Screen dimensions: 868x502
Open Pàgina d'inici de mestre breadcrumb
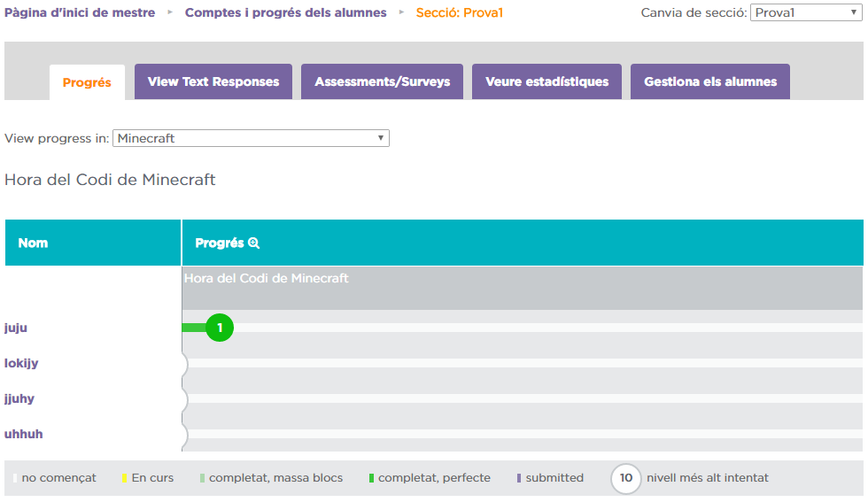pyautogui.click(x=80, y=12)
